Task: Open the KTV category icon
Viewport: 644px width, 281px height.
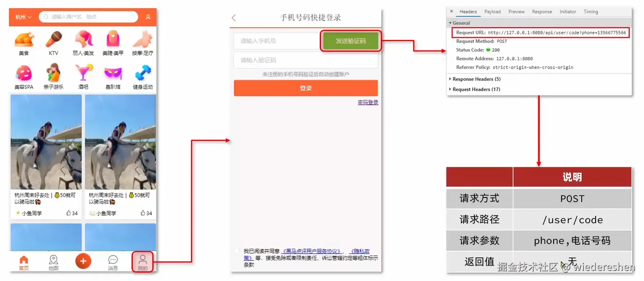Action: click(53, 40)
